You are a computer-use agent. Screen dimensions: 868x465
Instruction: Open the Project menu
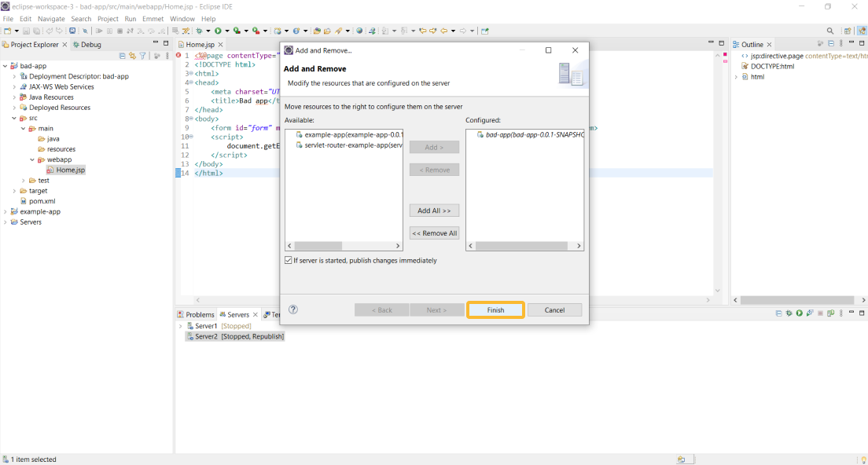click(x=108, y=19)
